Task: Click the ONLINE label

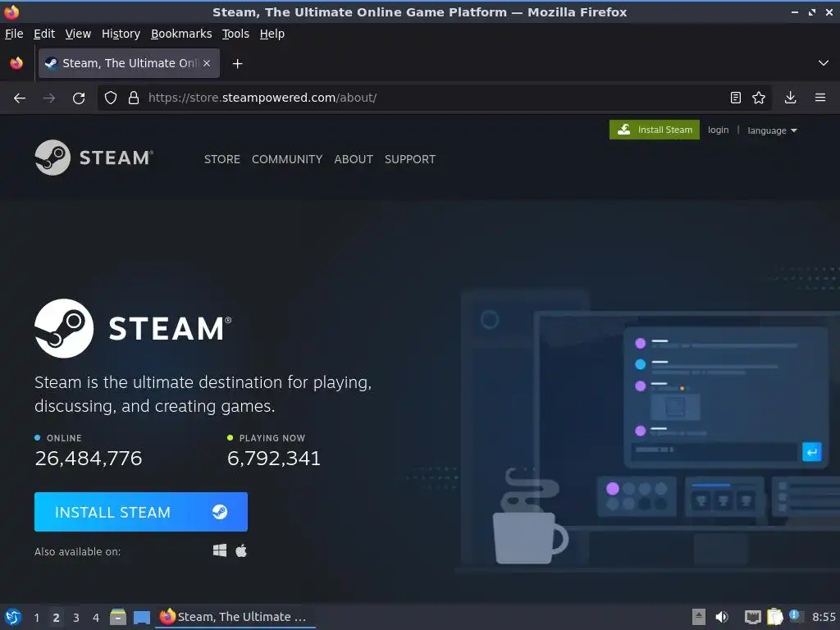Action: coord(64,438)
